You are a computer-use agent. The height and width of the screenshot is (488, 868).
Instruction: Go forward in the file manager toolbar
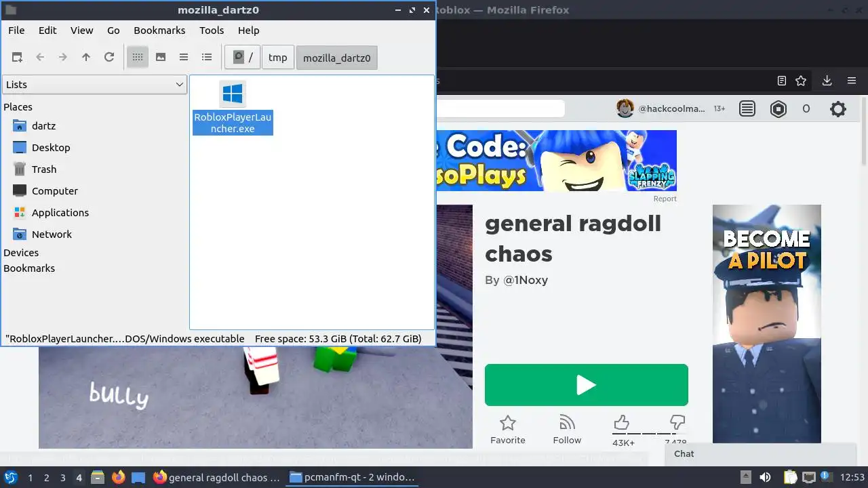[63, 58]
